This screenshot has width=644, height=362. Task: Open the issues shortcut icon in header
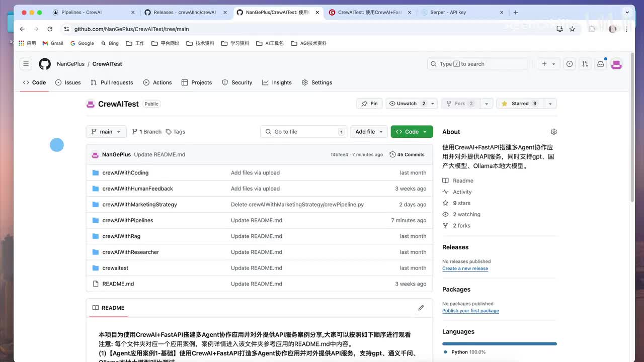click(570, 64)
